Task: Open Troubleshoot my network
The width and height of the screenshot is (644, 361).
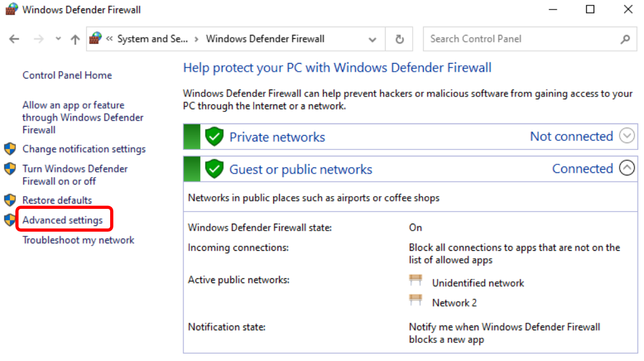Action: coord(78,240)
